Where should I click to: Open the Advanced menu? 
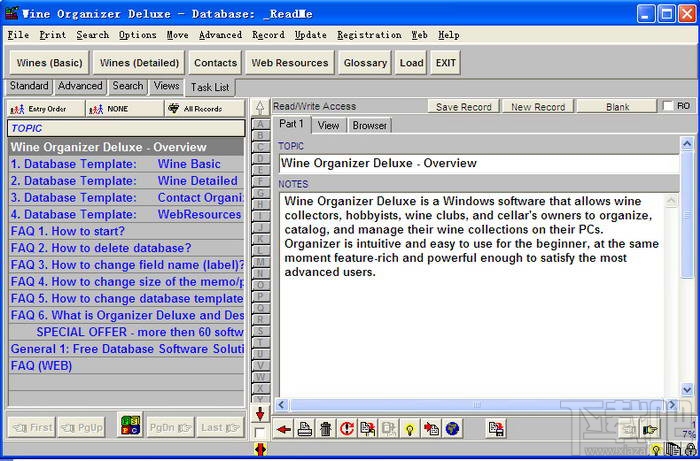(x=221, y=35)
